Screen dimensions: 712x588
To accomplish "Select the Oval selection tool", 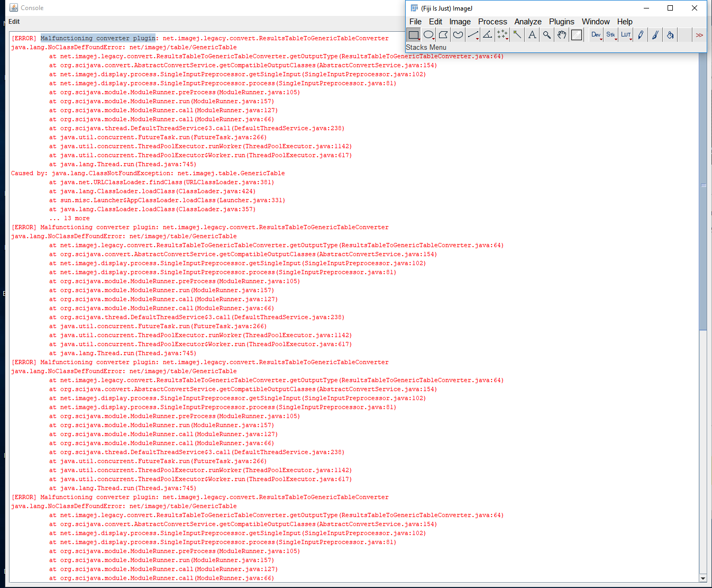I will coord(428,34).
